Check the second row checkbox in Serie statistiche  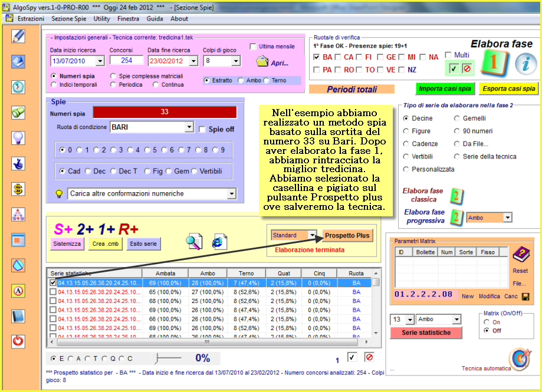53,292
